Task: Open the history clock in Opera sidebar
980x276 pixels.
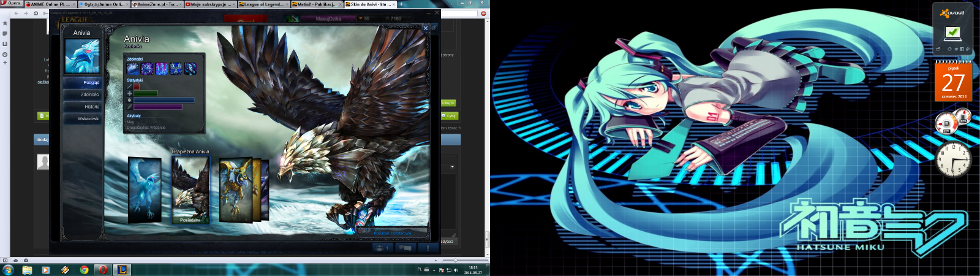Action: pos(5,54)
